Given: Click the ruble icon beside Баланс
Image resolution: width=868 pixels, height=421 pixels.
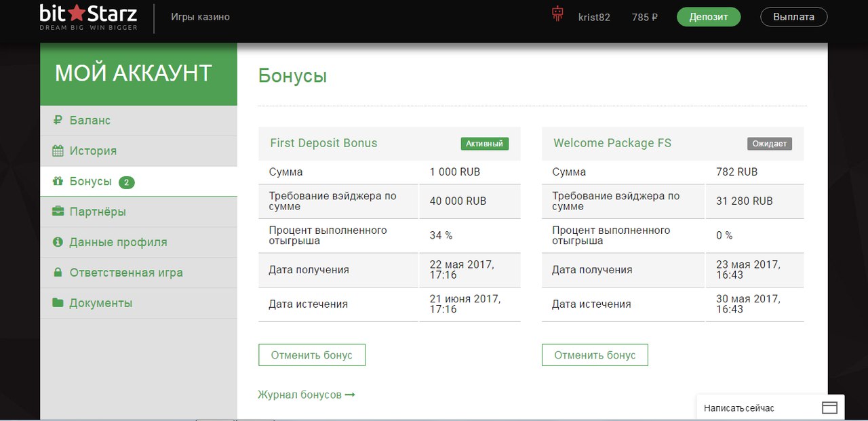Looking at the screenshot, I should (58, 120).
